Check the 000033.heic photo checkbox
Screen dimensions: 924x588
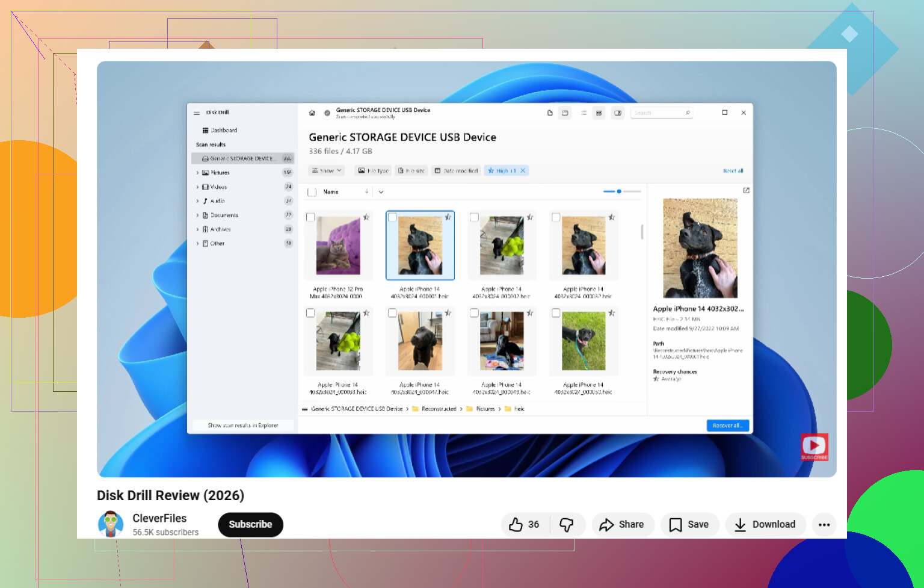coord(310,313)
